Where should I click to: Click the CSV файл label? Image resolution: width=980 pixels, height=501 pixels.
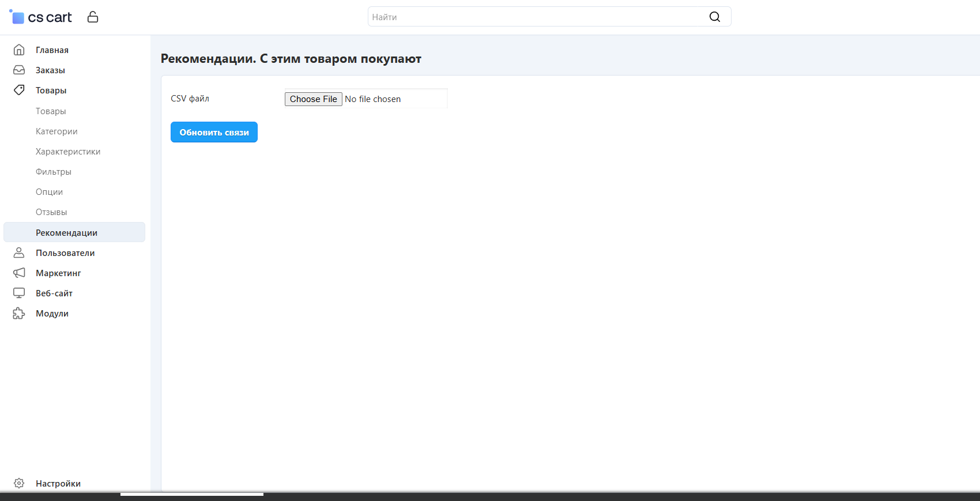(190, 99)
